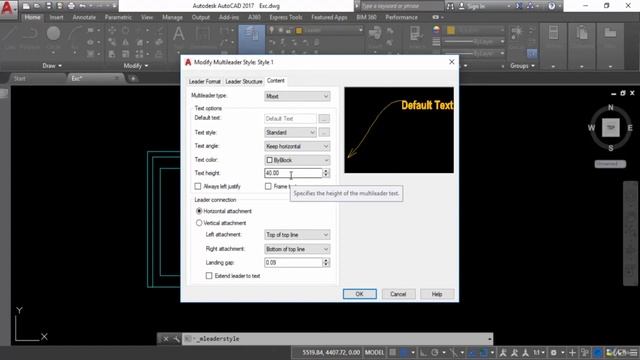Image resolution: width=640 pixels, height=360 pixels.
Task: Open the Text color ByBlock dropdown
Action: click(x=297, y=160)
